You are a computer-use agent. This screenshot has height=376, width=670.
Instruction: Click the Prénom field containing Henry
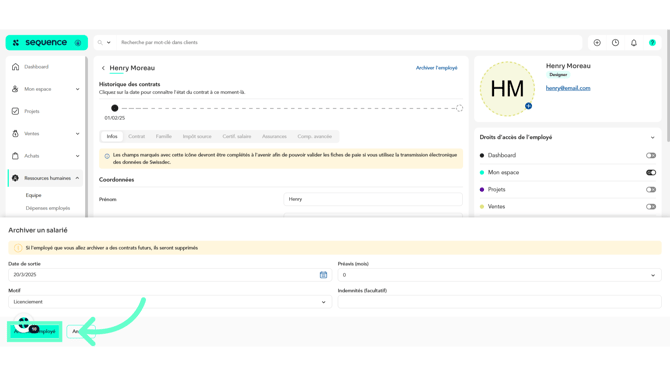click(x=373, y=199)
